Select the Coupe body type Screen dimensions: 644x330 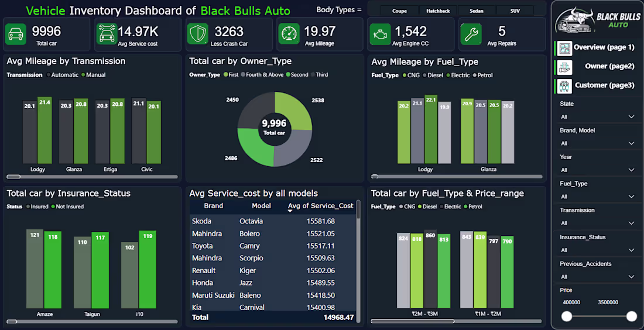tap(399, 11)
